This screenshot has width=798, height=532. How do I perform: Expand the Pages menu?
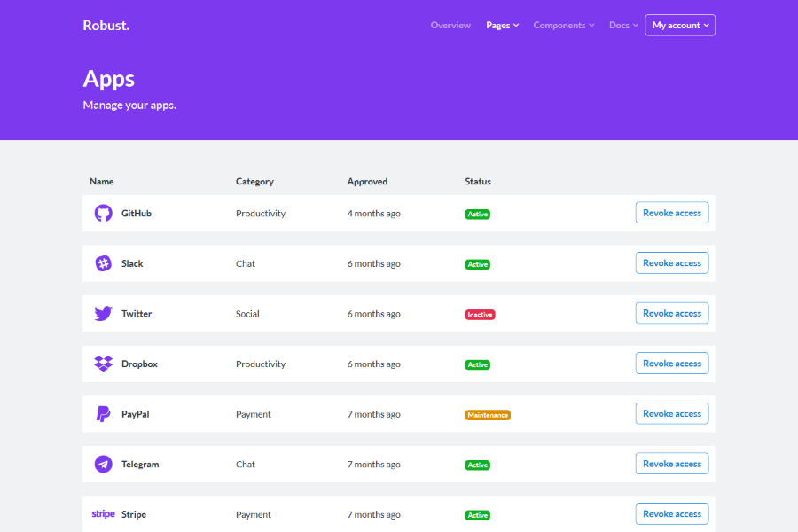502,26
